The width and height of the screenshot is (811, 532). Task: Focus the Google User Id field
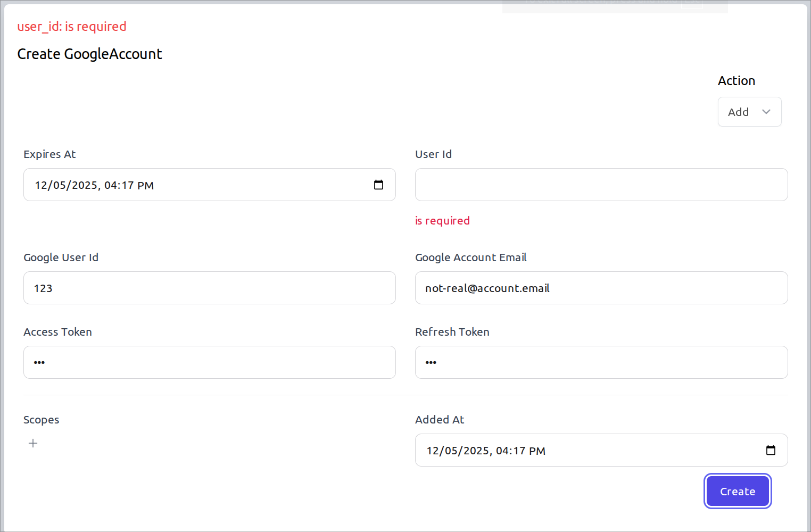[209, 288]
